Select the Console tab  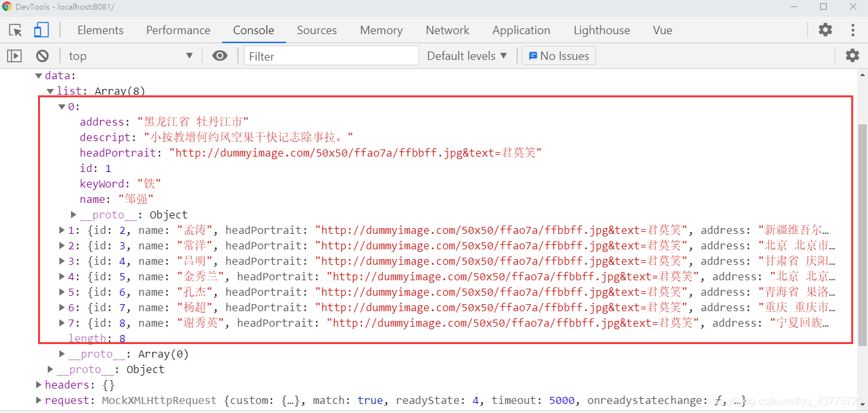(253, 30)
